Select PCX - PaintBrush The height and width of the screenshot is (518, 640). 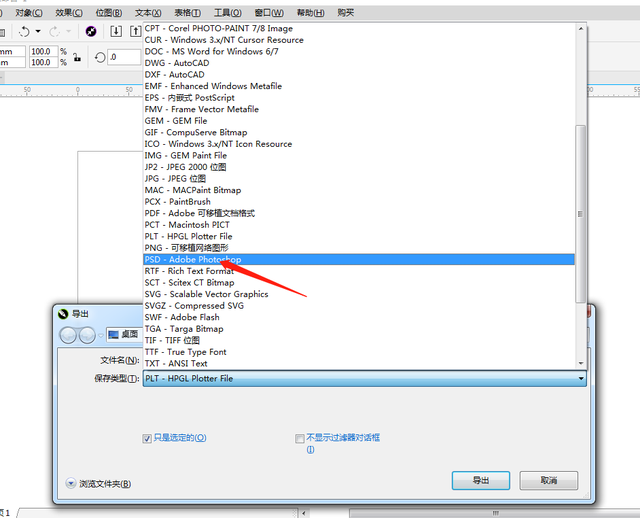coord(359,202)
